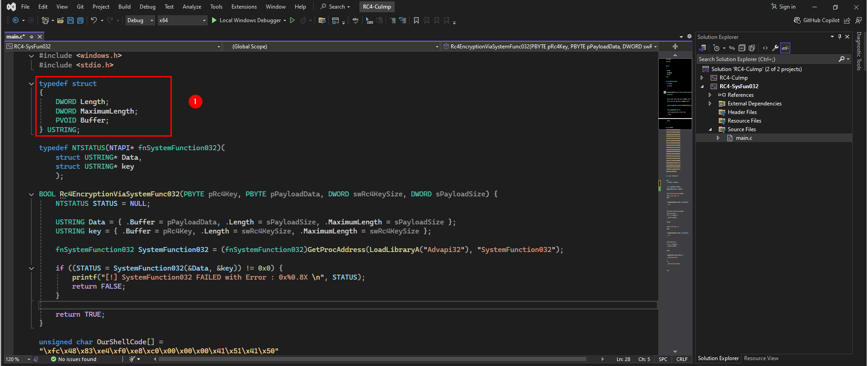This screenshot has width=868, height=366.
Task: Switch between solutions and folder views icon
Action: coord(703,48)
